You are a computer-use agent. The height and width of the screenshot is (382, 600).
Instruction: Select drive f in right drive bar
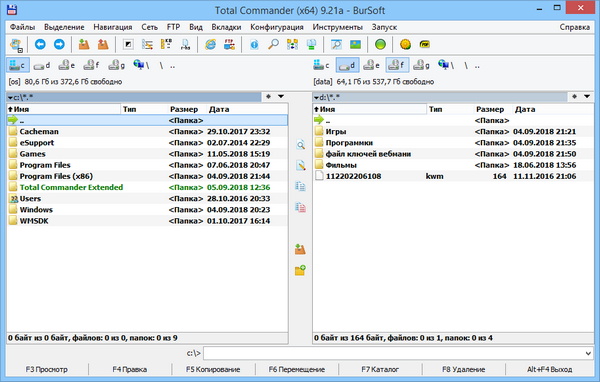[x=397, y=65]
